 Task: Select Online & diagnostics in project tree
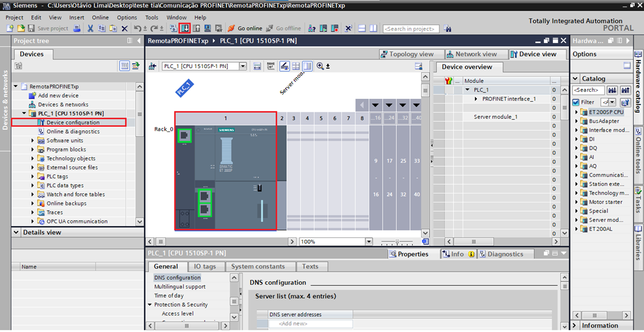click(x=73, y=131)
